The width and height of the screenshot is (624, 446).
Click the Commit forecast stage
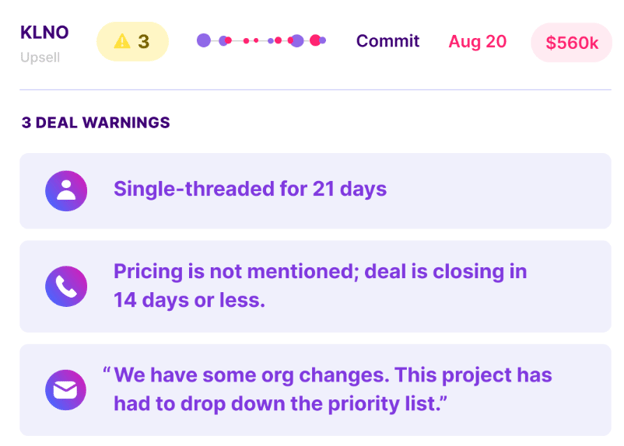(388, 42)
